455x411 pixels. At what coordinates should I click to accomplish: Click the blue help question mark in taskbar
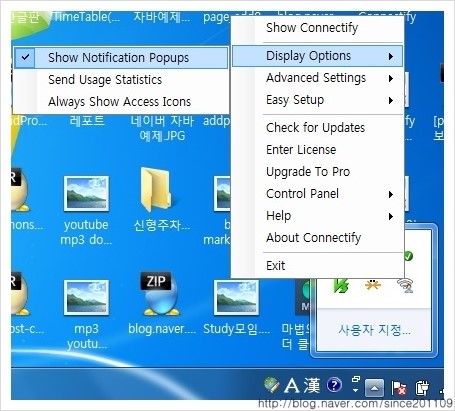point(334,385)
